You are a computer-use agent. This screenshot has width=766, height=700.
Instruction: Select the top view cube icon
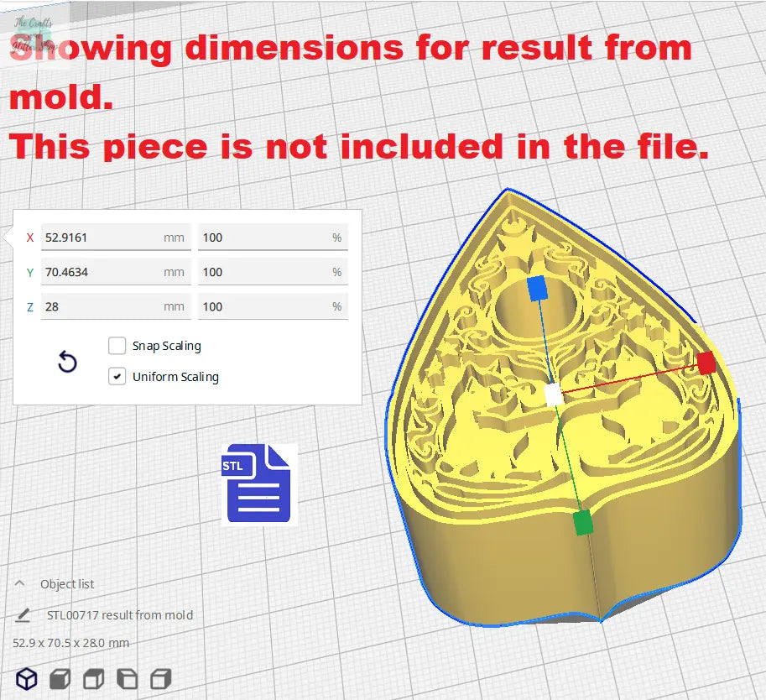click(x=93, y=678)
